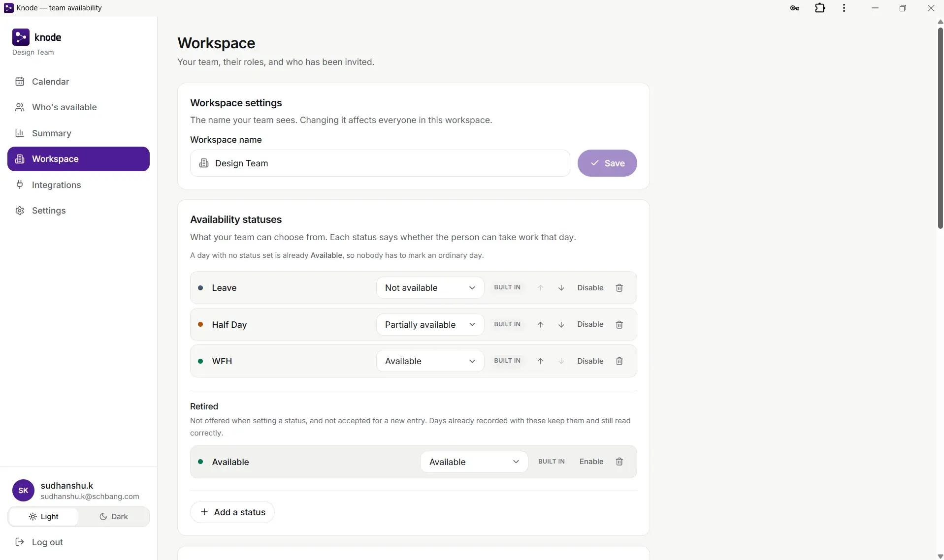Open retired Available status dropdown
944x560 pixels.
[474, 462]
